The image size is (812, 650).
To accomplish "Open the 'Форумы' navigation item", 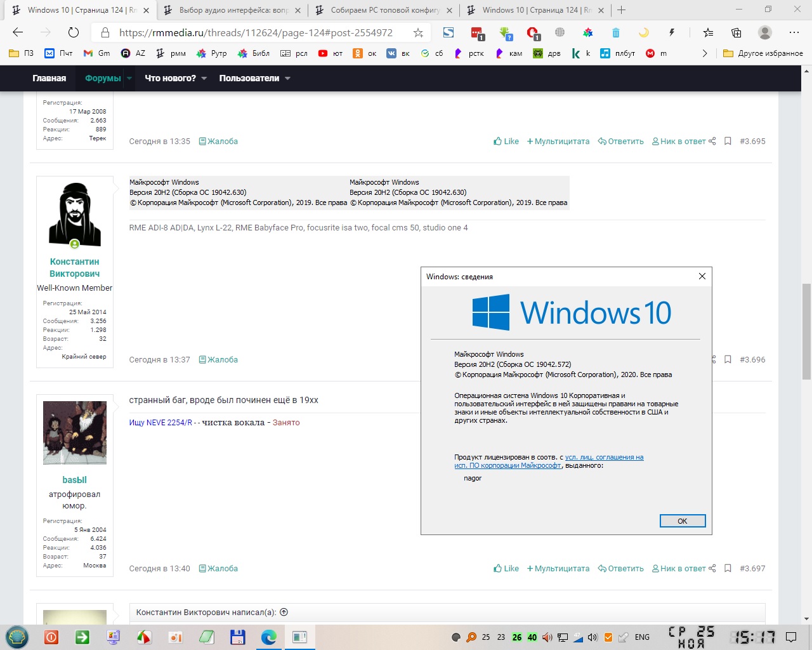I will tap(103, 78).
